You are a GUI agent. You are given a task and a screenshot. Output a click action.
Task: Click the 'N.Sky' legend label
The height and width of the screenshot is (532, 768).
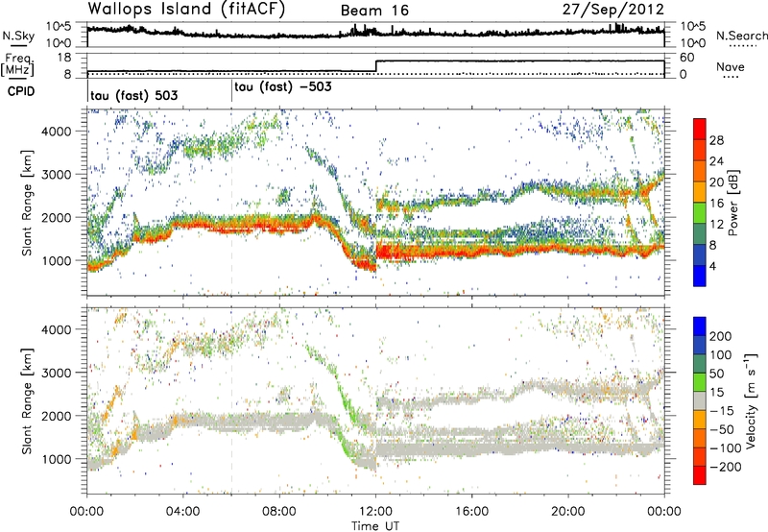18,36
